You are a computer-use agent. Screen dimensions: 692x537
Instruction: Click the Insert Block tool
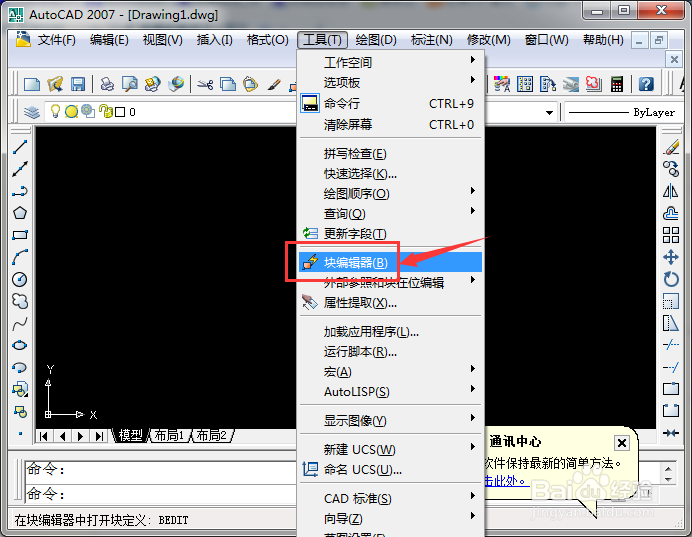pos(19,390)
